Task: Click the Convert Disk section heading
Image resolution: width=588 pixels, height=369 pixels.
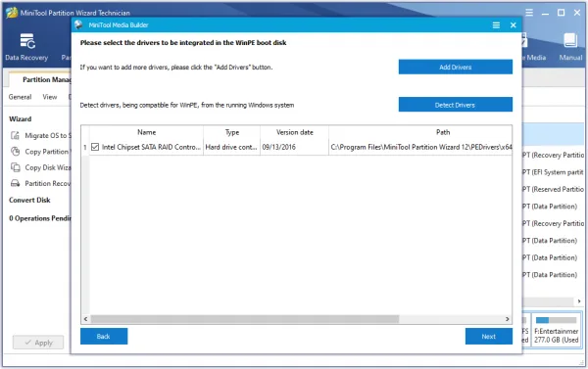Action: pyautogui.click(x=29, y=200)
